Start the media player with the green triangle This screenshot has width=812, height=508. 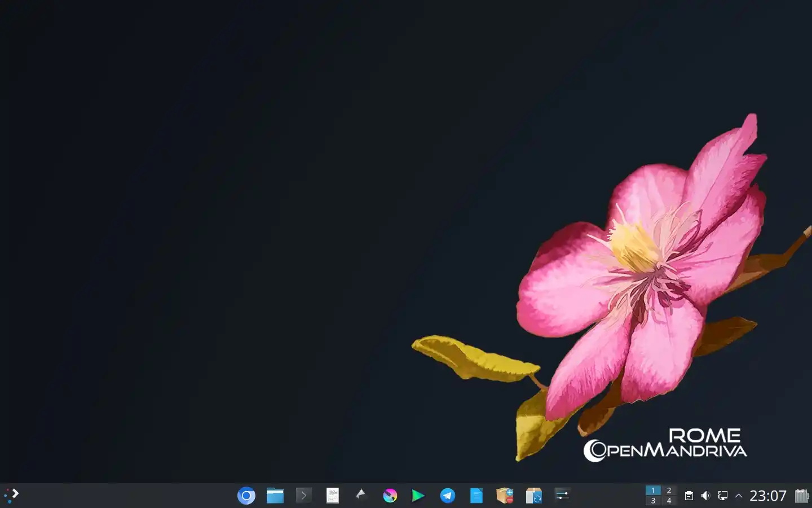tap(418, 496)
